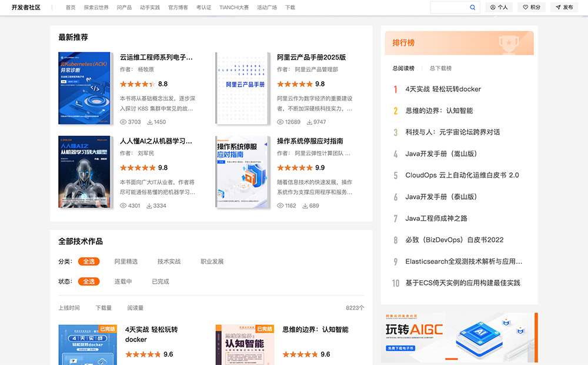This screenshot has width=588, height=365.
Task: Open 动手实践 navigation item
Action: pos(150,8)
